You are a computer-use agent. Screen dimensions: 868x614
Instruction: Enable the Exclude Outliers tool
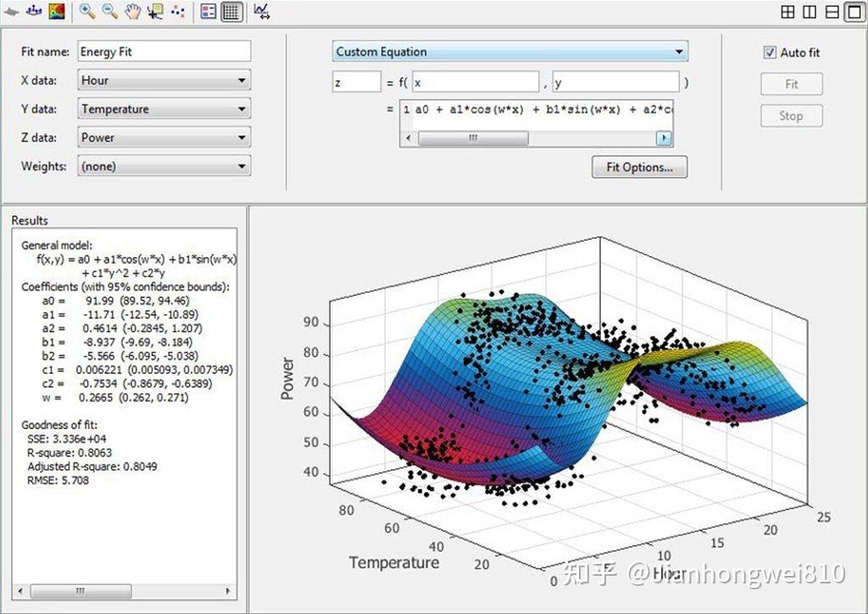point(179,12)
